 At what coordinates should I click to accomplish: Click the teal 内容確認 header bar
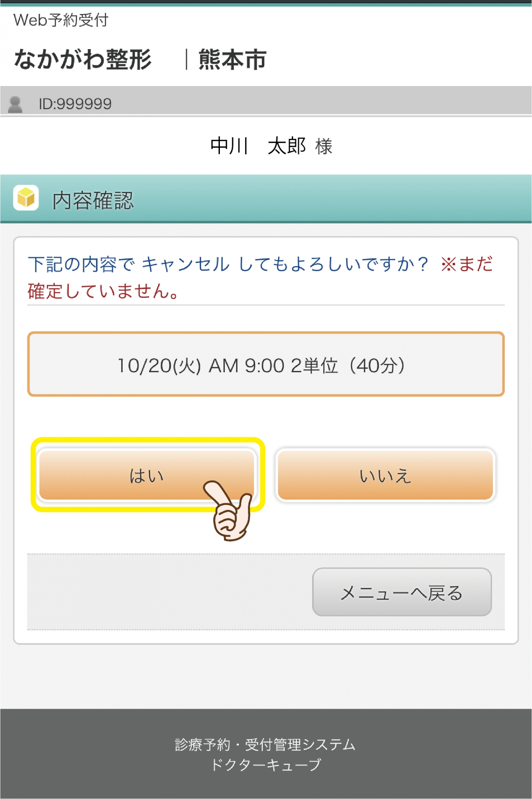[266, 199]
